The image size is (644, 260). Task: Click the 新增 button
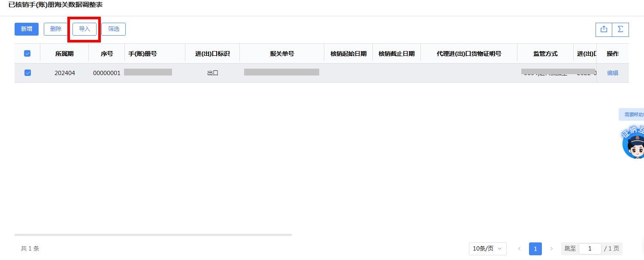tap(27, 29)
